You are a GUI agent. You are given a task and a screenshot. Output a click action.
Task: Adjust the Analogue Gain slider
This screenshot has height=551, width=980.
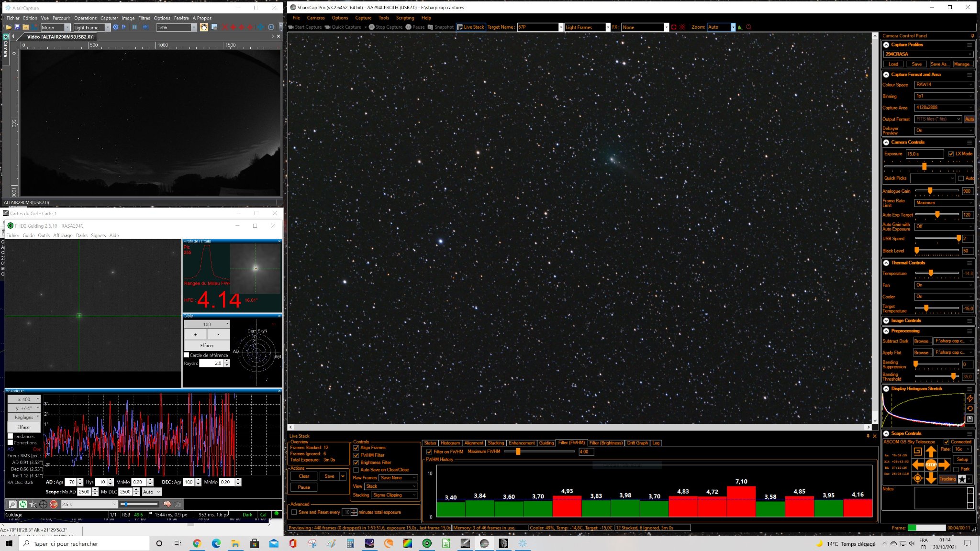click(x=930, y=191)
